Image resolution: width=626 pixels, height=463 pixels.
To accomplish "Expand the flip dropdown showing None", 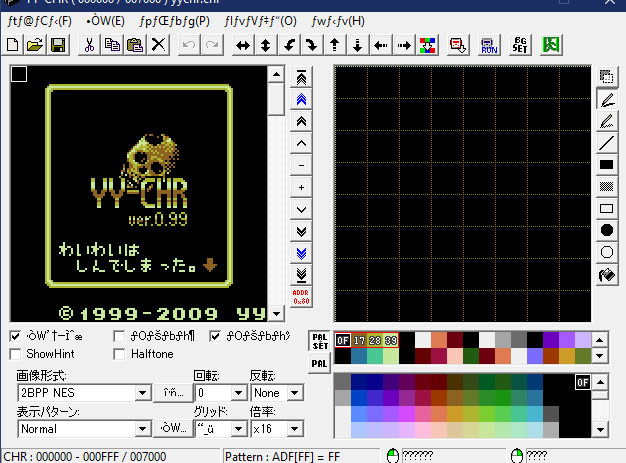I will coord(295,393).
